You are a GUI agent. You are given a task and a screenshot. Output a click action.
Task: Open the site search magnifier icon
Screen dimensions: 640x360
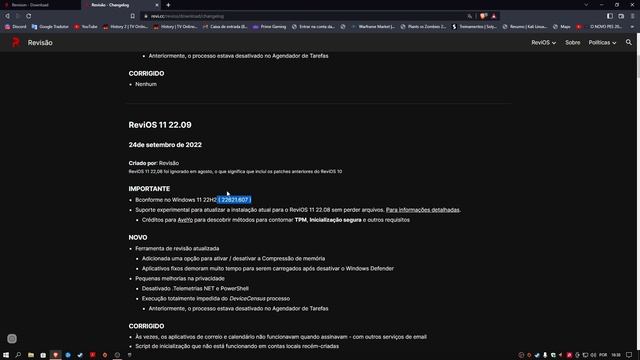tap(629, 42)
